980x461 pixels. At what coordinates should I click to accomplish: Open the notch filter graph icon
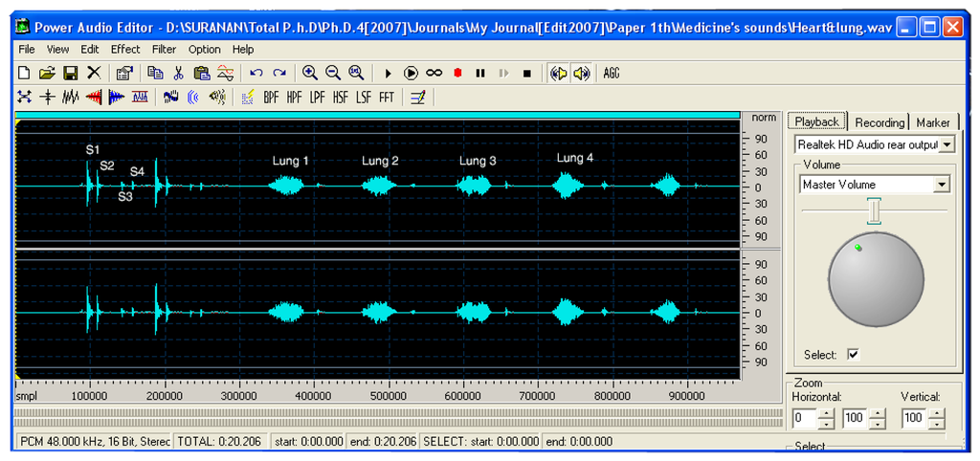point(248,97)
